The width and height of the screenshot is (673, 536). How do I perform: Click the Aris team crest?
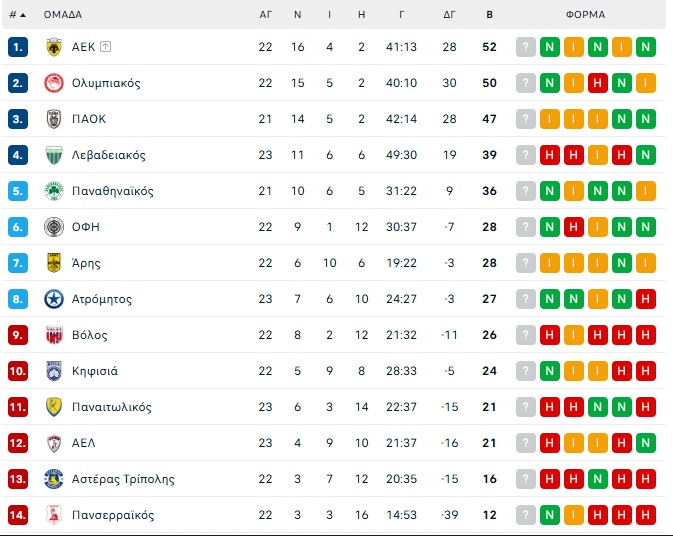point(54,263)
